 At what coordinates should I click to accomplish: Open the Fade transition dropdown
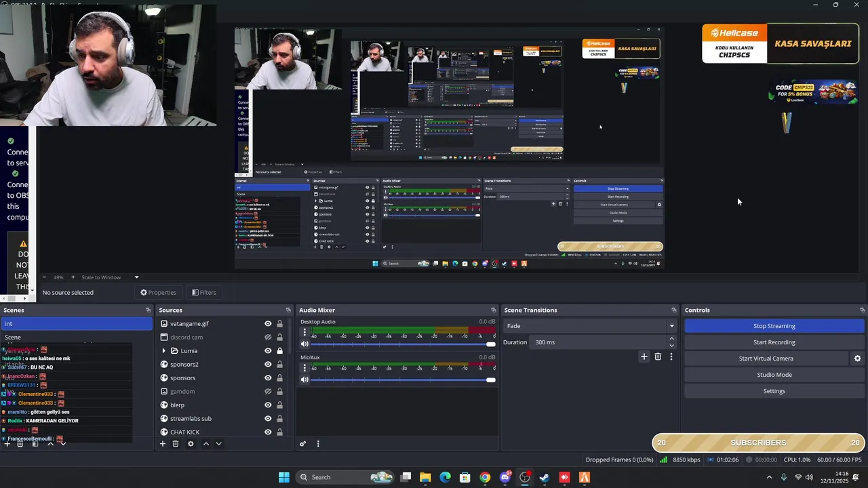pyautogui.click(x=589, y=326)
